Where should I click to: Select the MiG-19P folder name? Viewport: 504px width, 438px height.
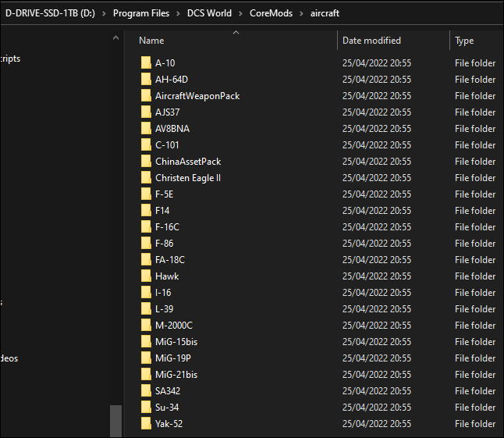click(x=173, y=358)
